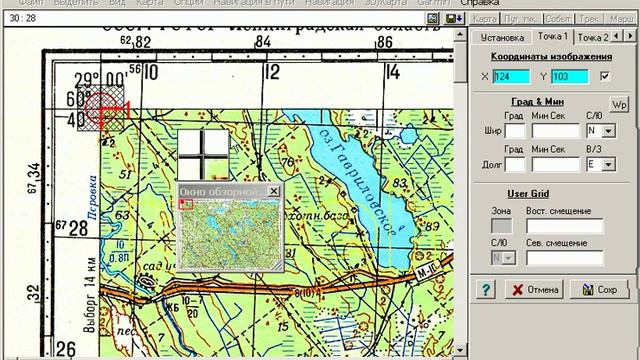Click the save map icon with blue arrow
The height and width of the screenshot is (360, 640).
coord(454,18)
